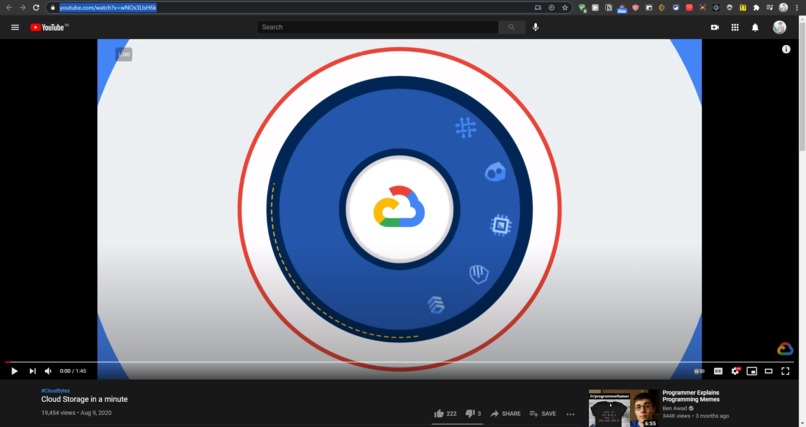
Task: Open Chrome profile avatar in toolbar
Action: click(x=783, y=8)
